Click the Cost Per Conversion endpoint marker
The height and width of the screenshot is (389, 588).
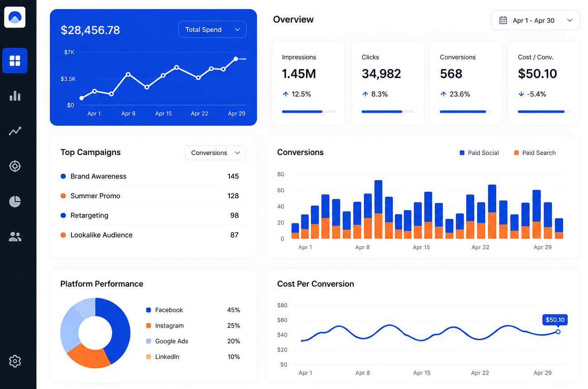[558, 332]
